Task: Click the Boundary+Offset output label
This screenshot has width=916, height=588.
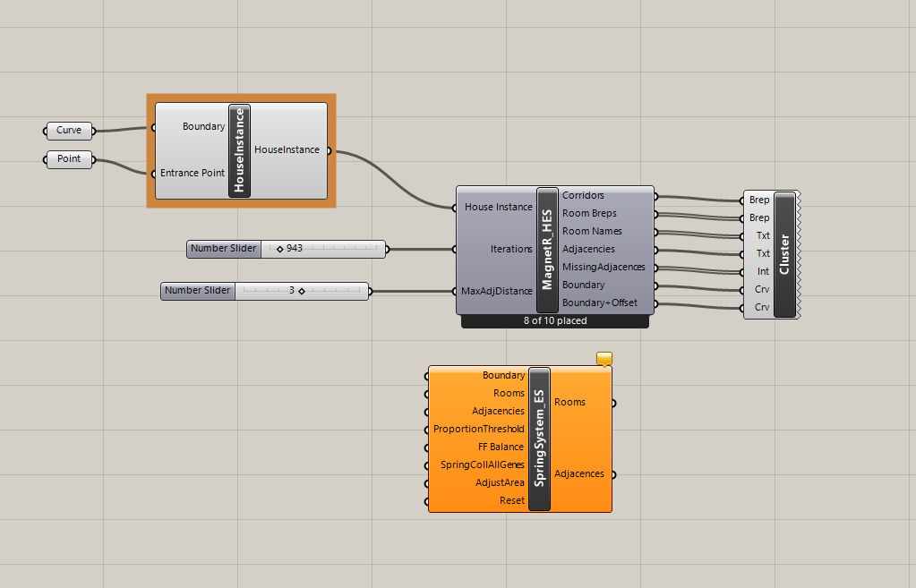Action: [599, 303]
